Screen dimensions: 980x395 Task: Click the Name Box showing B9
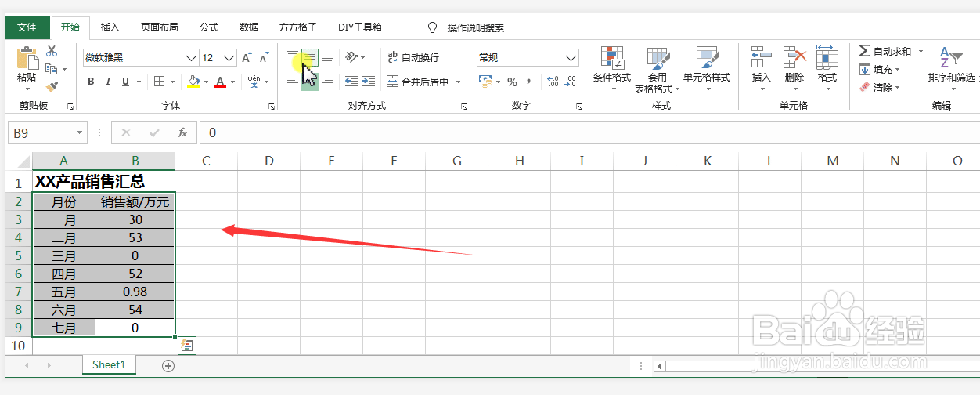41,133
